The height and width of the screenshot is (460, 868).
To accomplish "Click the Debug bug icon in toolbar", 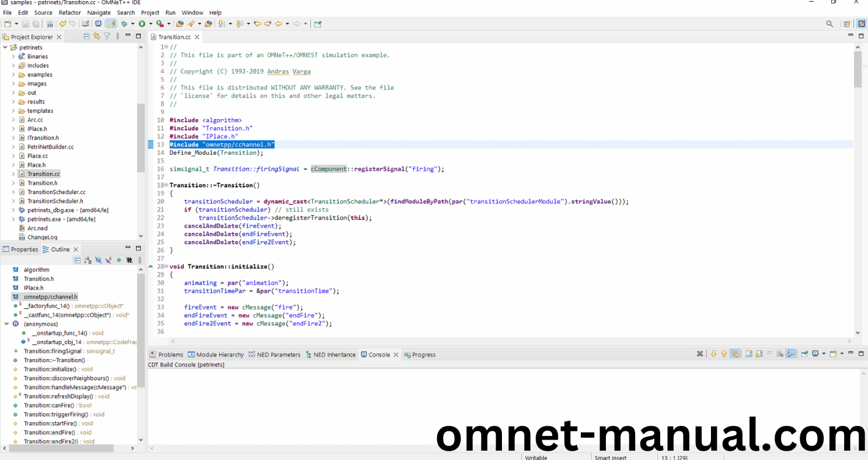I will 124,24.
